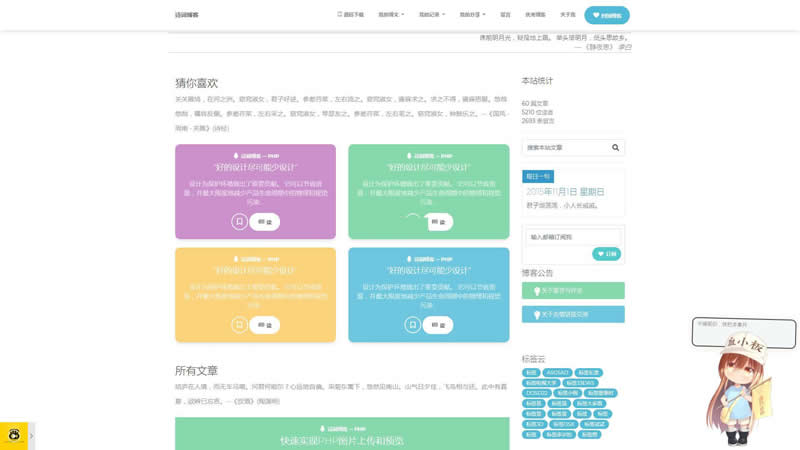Click the drop icon atop the green card

click(409, 156)
